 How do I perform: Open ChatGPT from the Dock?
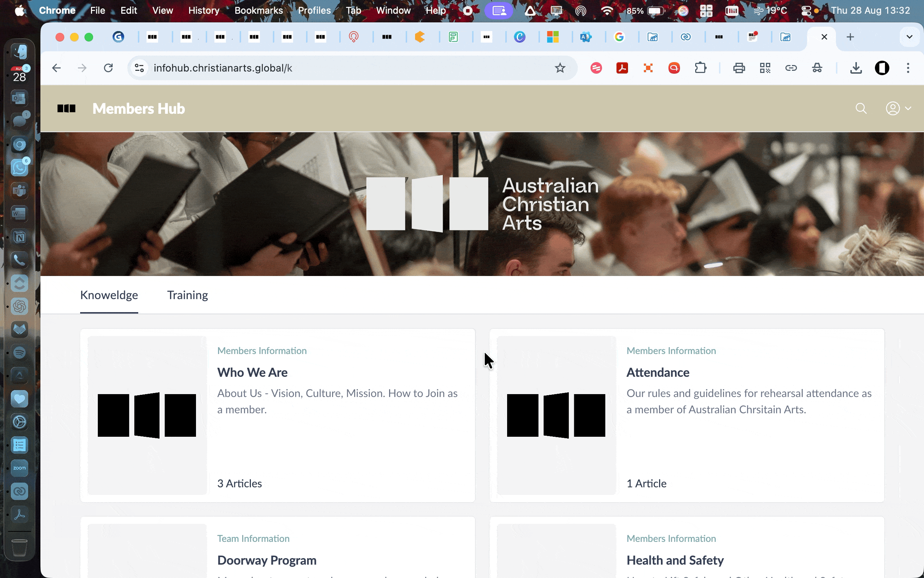coord(19,306)
